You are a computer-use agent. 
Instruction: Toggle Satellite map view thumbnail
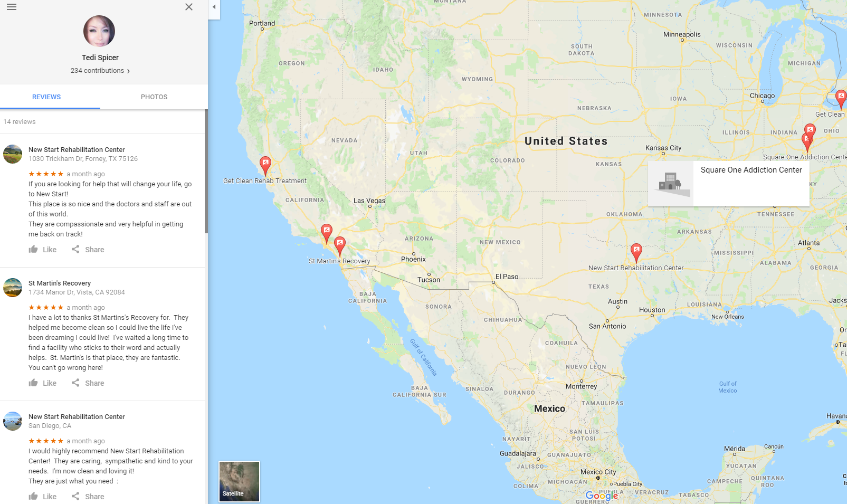pos(239,481)
